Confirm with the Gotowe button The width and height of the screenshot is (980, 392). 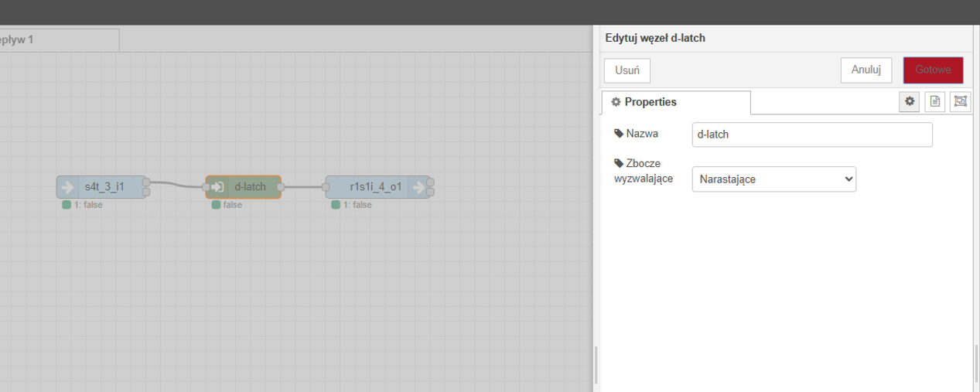[933, 70]
